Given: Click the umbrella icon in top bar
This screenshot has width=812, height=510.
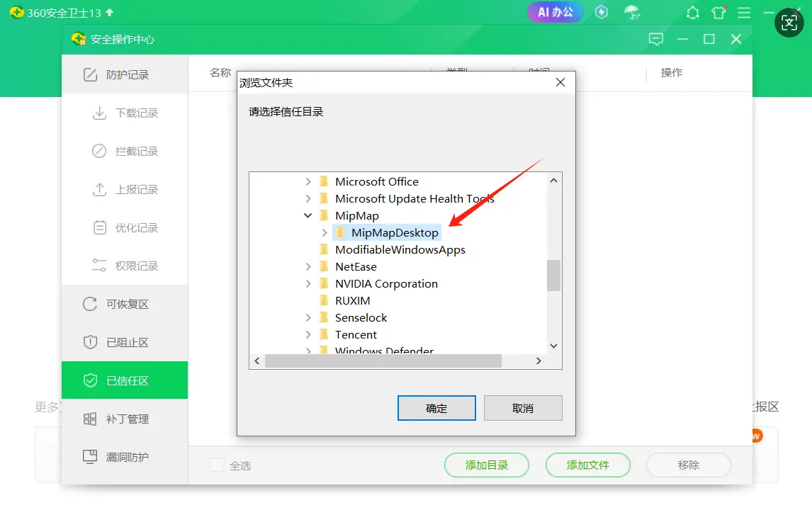Looking at the screenshot, I should pos(631,12).
